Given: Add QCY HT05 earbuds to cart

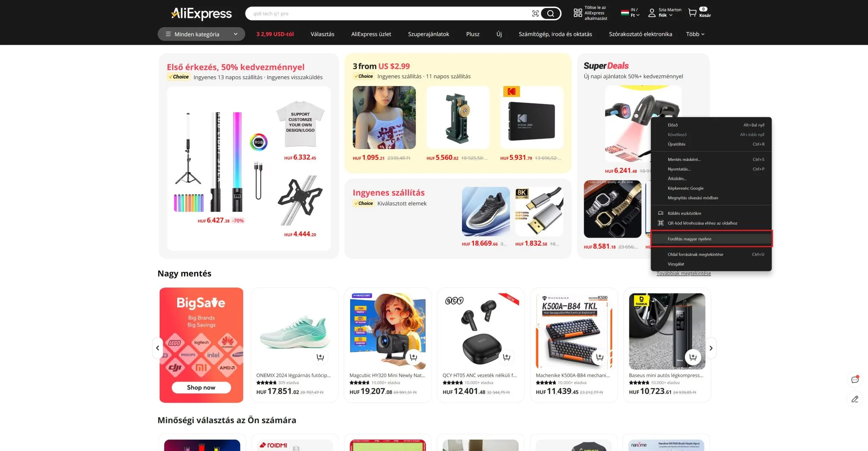Looking at the screenshot, I should tap(506, 357).
